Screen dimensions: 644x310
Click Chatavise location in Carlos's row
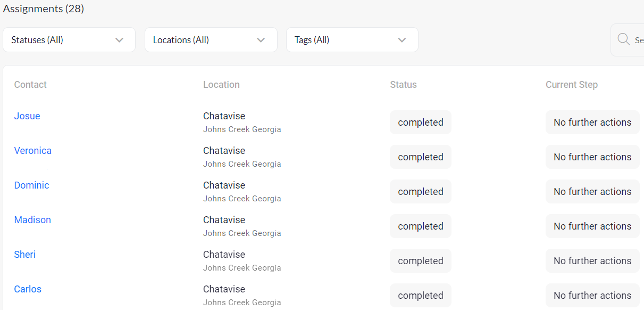click(x=224, y=289)
